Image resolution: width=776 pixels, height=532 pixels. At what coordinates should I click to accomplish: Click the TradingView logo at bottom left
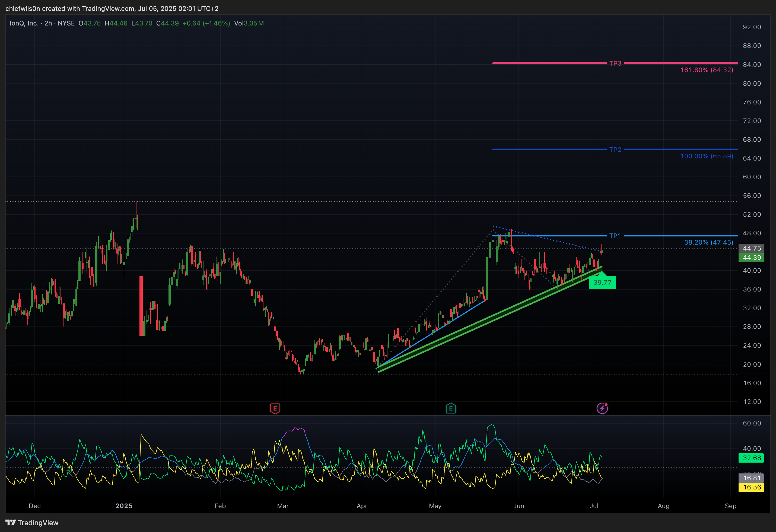click(x=32, y=523)
